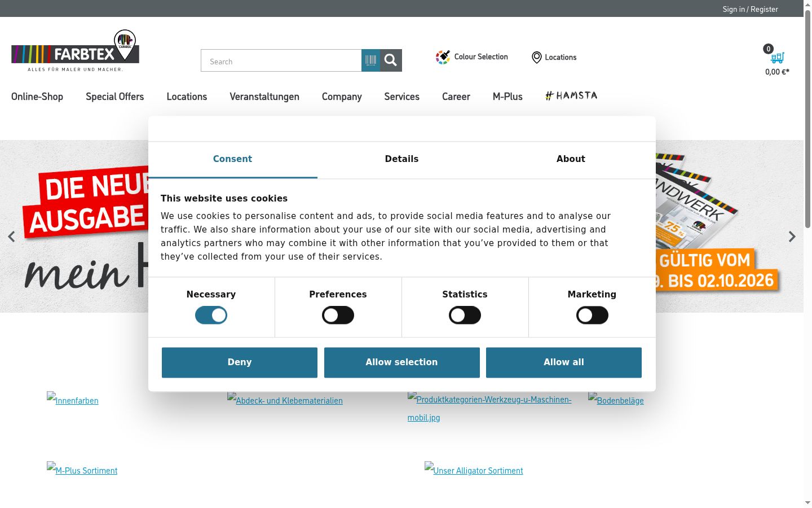
Task: Click the Locations pin icon in header
Action: pyautogui.click(x=537, y=58)
